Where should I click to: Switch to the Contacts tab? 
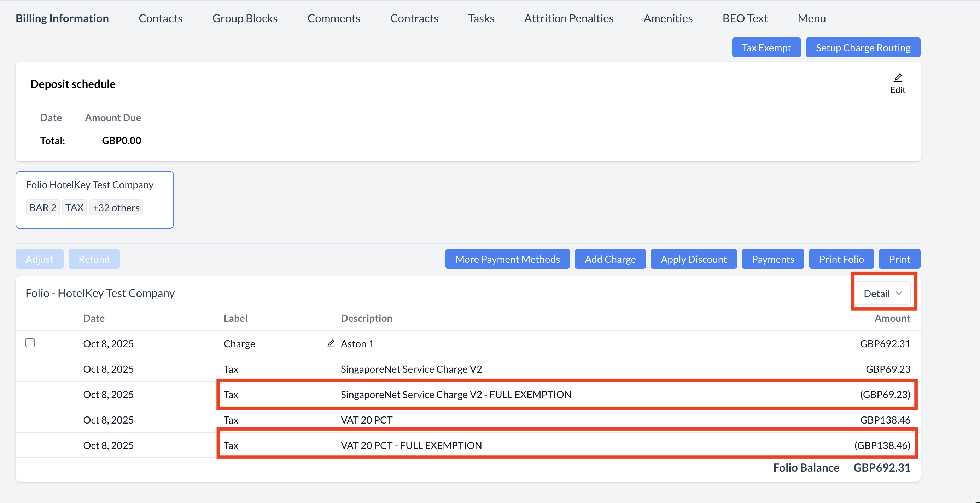[160, 18]
